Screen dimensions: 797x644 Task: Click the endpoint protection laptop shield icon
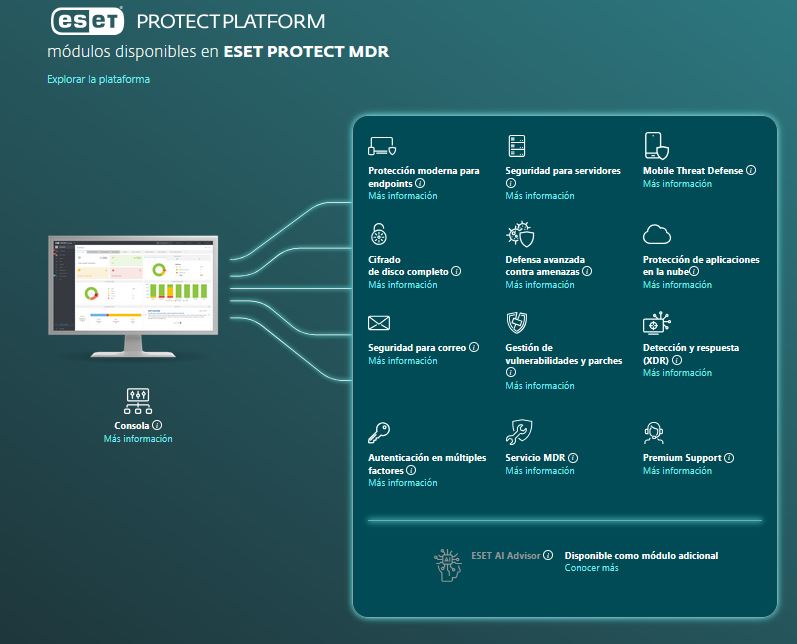(x=382, y=146)
